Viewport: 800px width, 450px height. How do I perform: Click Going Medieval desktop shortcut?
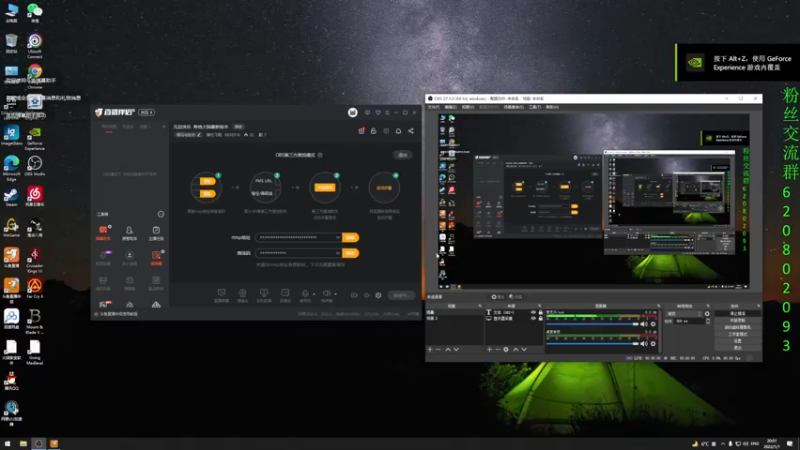click(x=35, y=352)
